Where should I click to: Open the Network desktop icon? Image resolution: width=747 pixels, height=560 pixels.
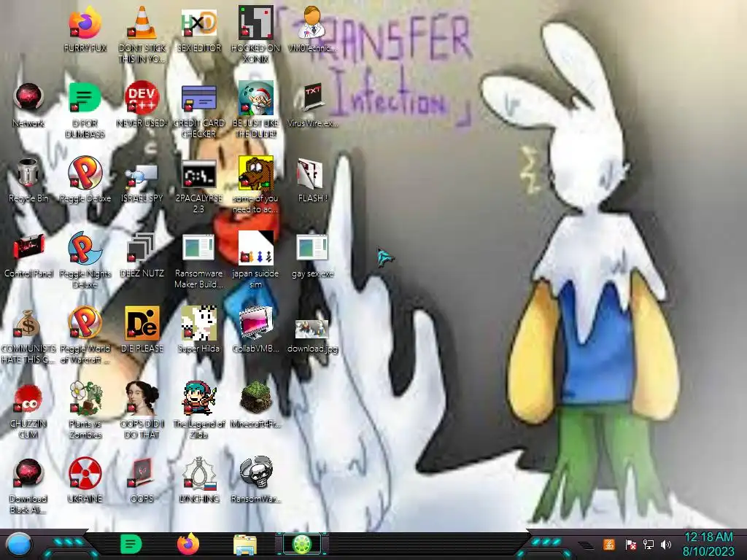pyautogui.click(x=28, y=98)
